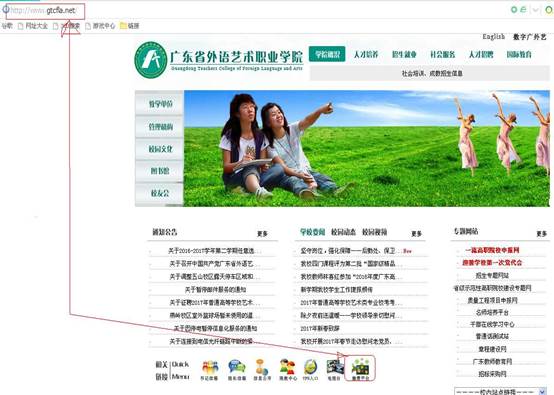Click 更多 beside the 通知公告 section
554x395 pixels.
262,234
